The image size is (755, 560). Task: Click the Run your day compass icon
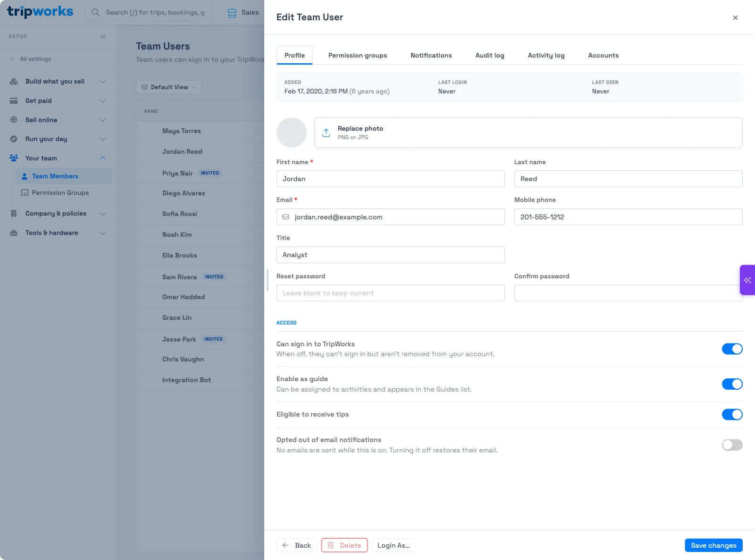click(14, 139)
